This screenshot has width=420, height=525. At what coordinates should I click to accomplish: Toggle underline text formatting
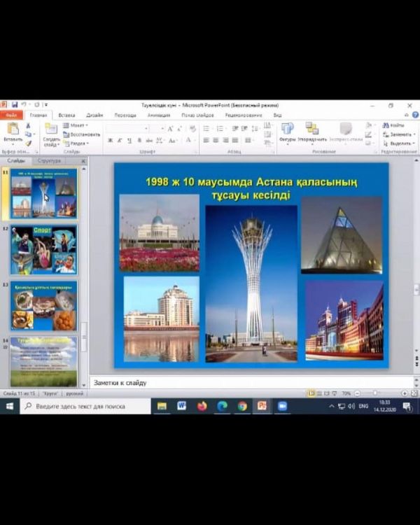129,141
